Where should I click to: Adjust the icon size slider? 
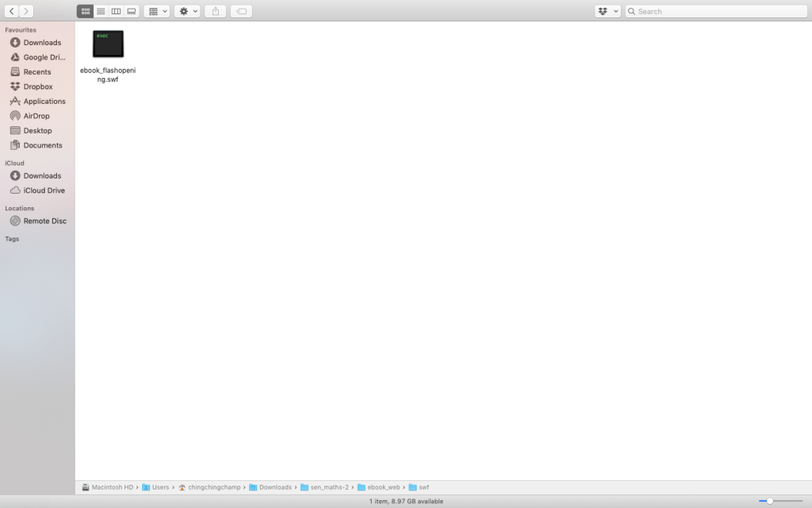[x=769, y=501]
